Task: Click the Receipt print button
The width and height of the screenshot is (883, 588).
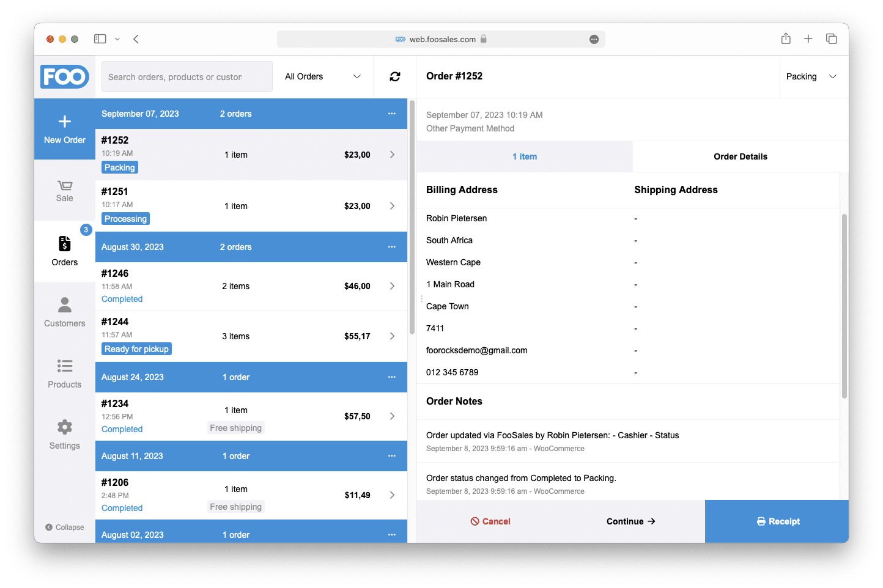Action: [x=777, y=521]
